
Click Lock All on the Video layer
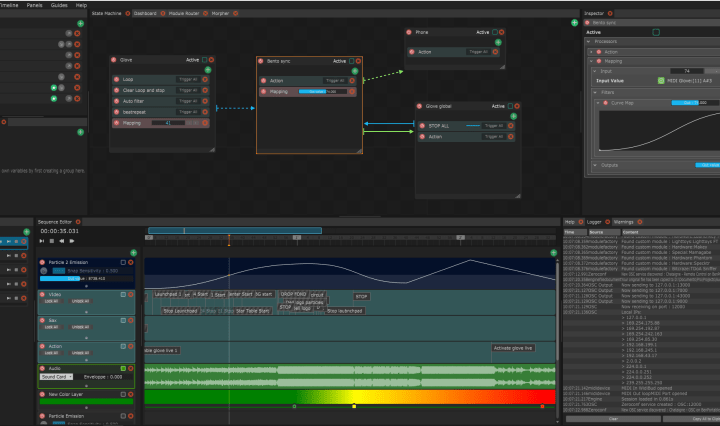coord(50,301)
